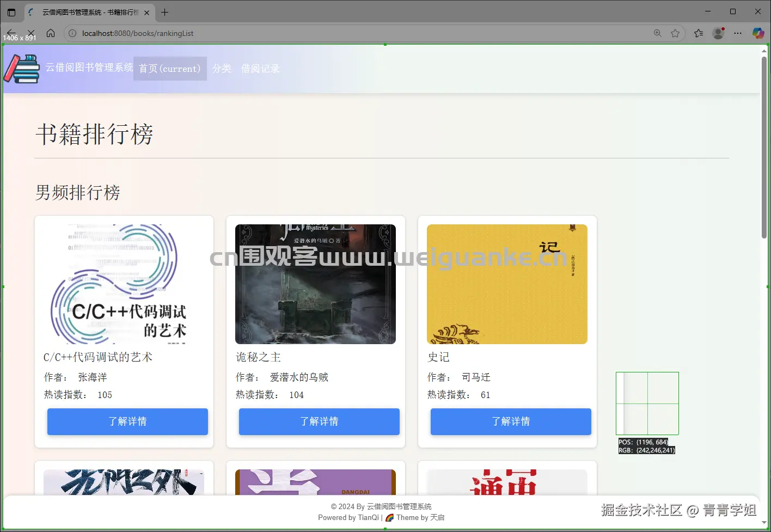Click the 史记 book cover thumbnail
This screenshot has height=532, width=771.
click(507, 284)
